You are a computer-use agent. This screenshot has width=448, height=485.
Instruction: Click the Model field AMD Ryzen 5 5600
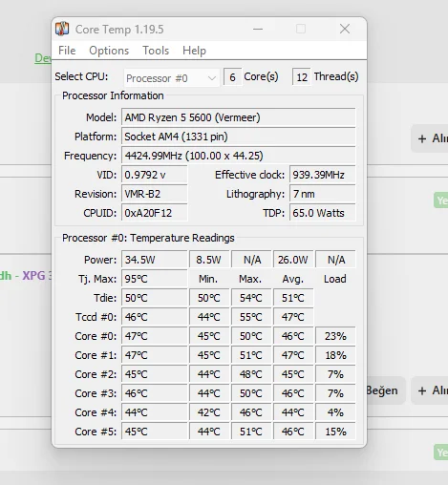[x=238, y=117]
